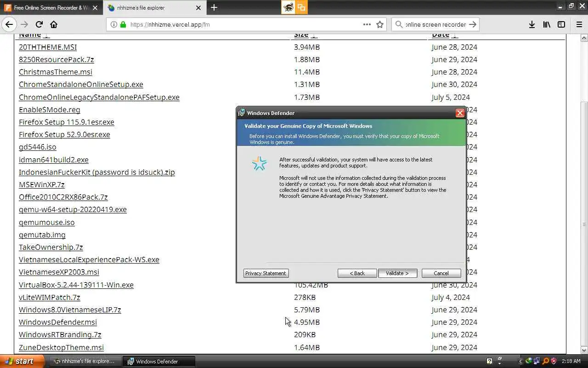Open qemutab.img link
The width and height of the screenshot is (588, 368).
coord(42,235)
